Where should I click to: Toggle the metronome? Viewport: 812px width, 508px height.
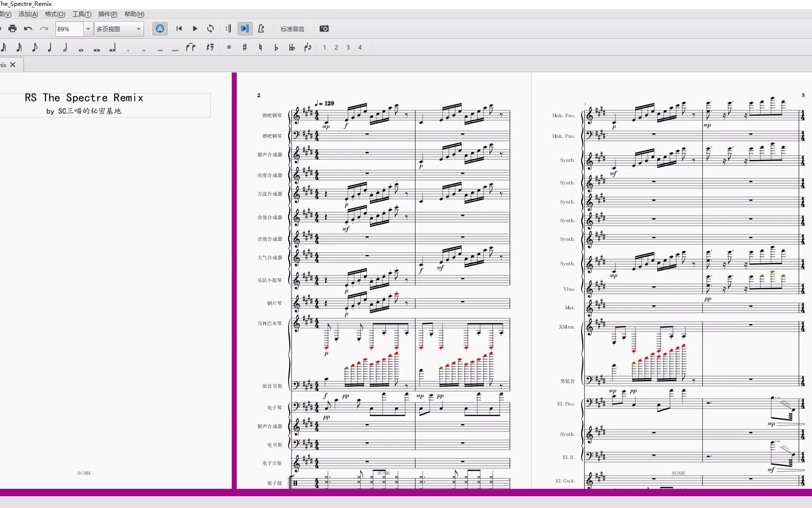pos(261,29)
